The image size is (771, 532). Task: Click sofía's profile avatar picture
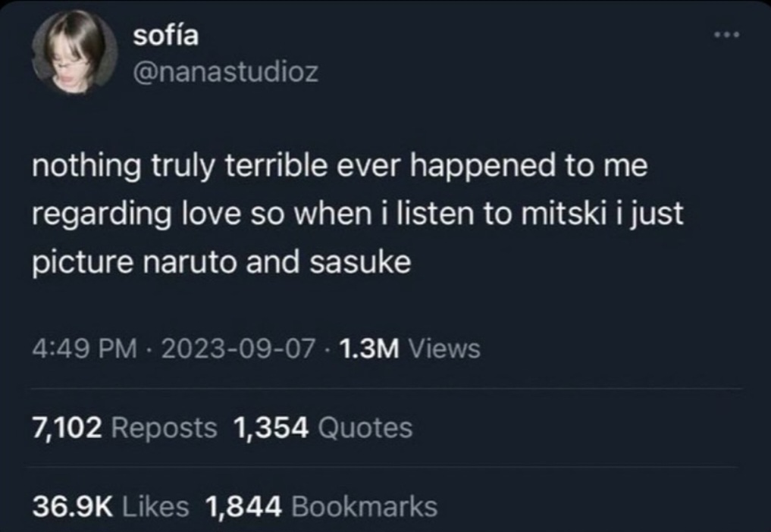[75, 52]
